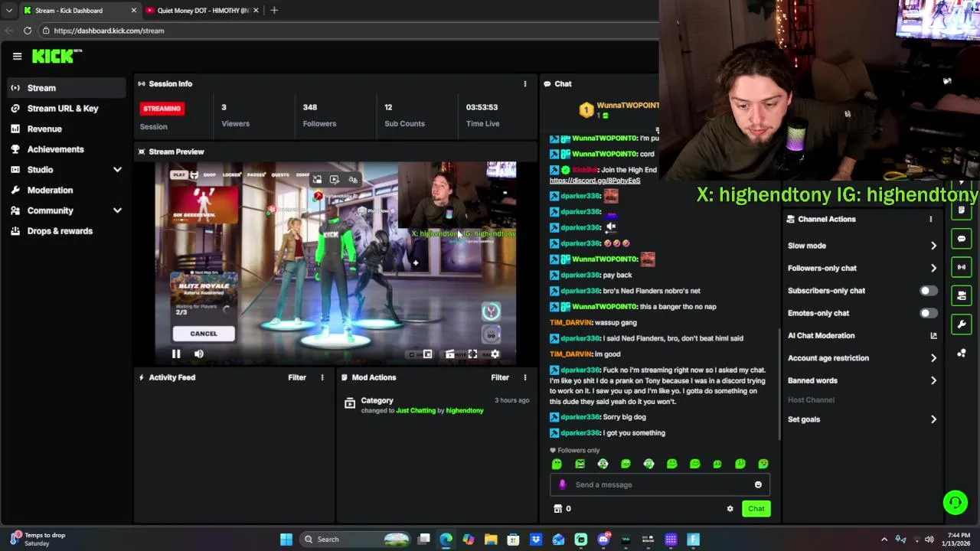Expand the Studio sidebar section

(x=117, y=170)
